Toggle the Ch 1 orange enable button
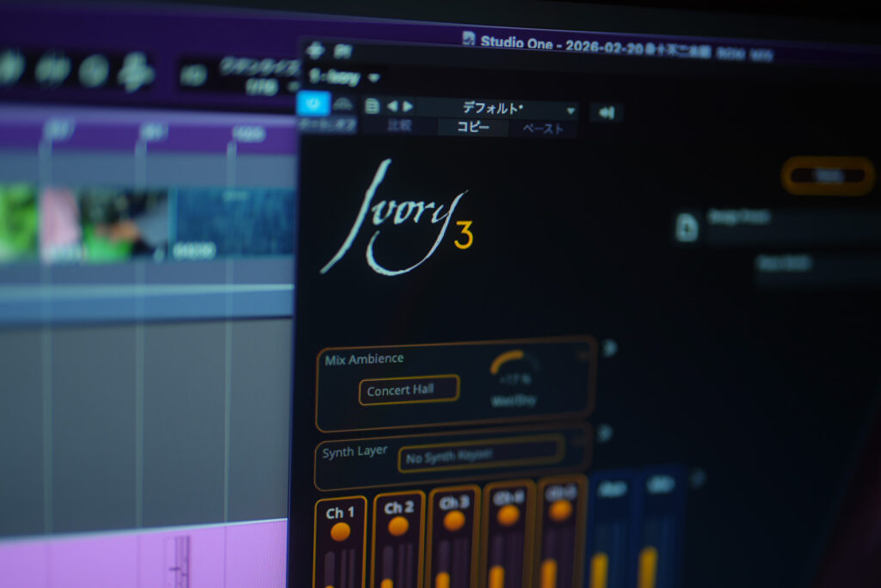Screen dimensions: 881x588 click(x=341, y=531)
